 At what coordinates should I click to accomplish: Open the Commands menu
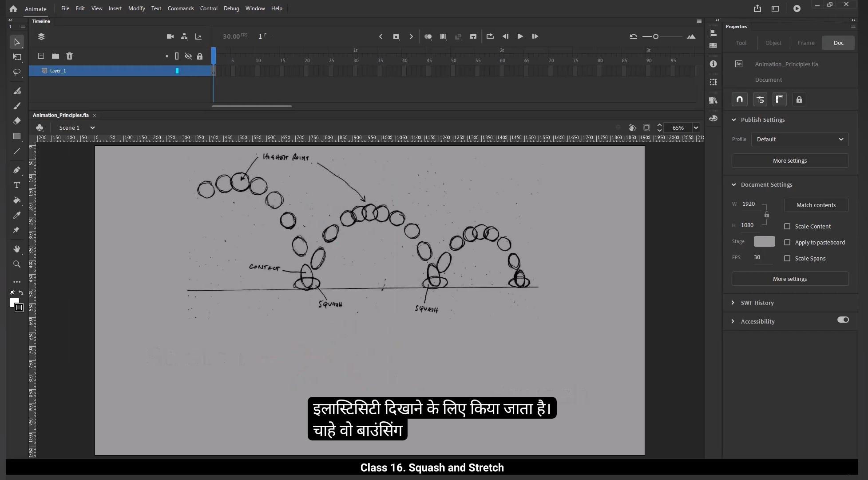tap(181, 8)
